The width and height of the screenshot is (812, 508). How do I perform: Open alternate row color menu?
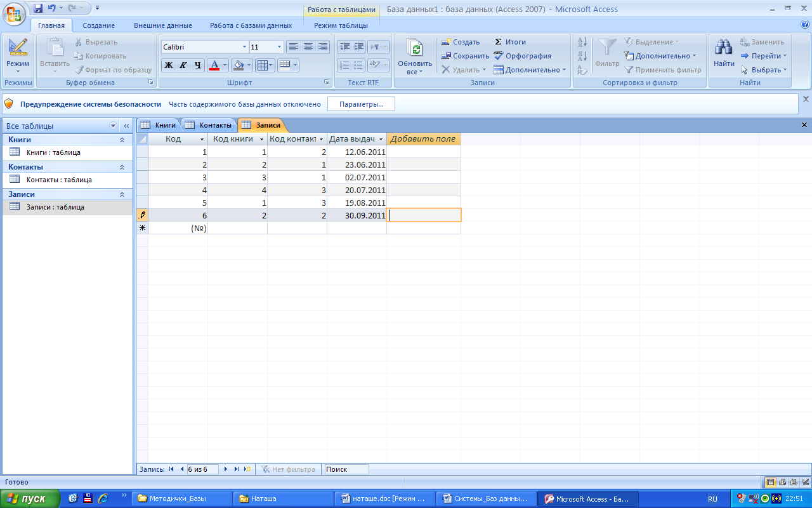point(289,65)
